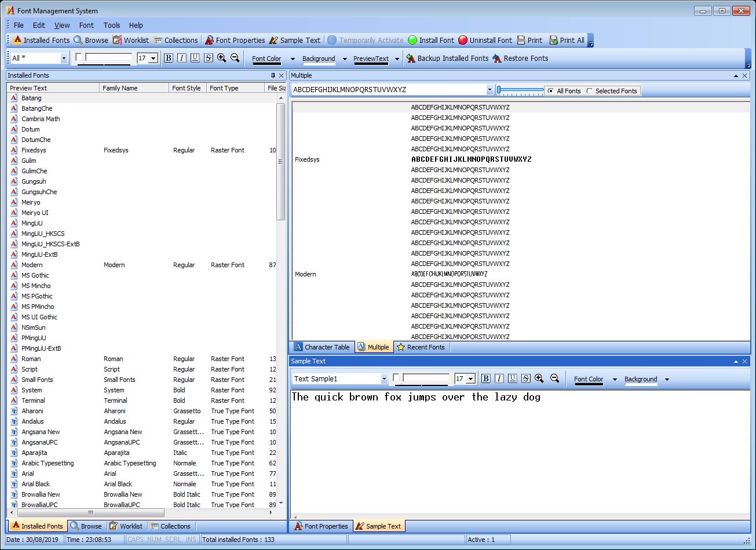Close the Installed Fonts panel

[282, 75]
